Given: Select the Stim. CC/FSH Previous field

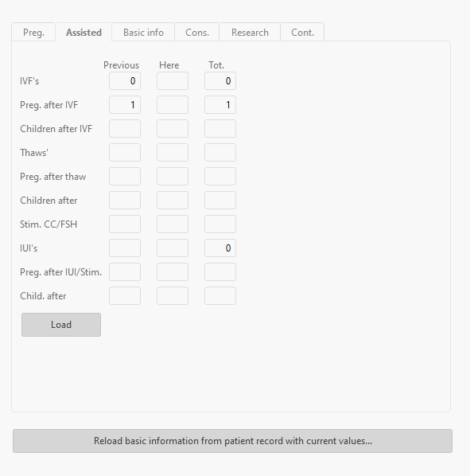Looking at the screenshot, I should tap(125, 224).
